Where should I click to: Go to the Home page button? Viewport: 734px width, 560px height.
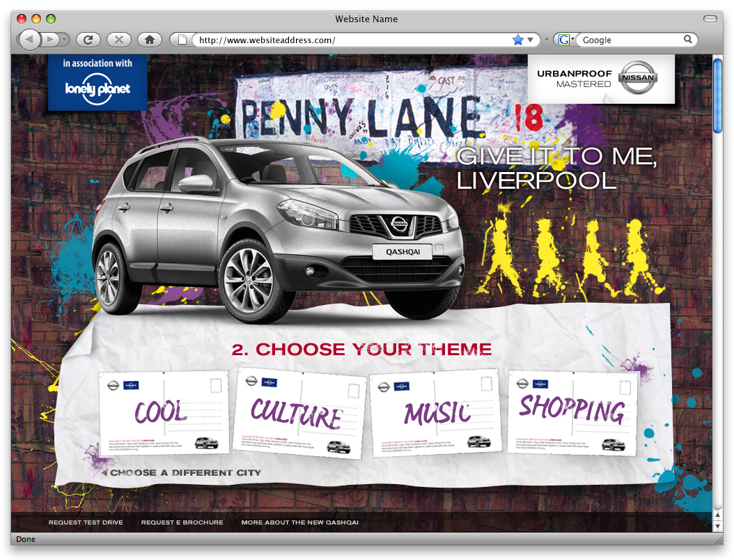click(150, 40)
